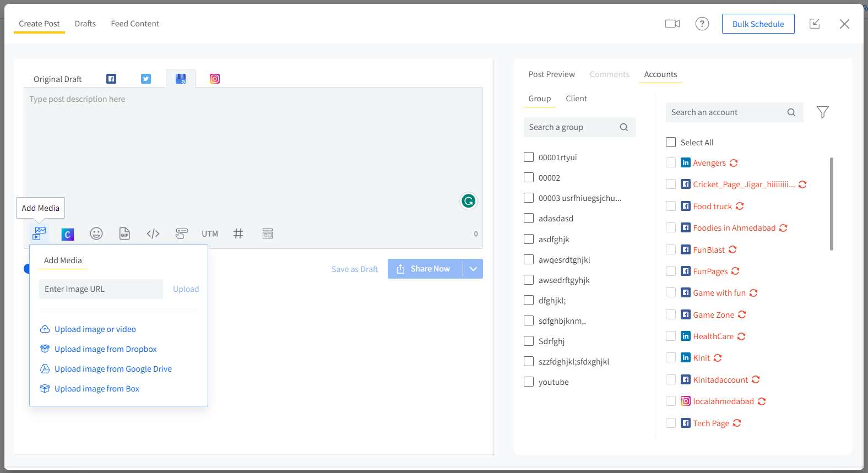The height and width of the screenshot is (473, 868).
Task: Open the GIF insert tool
Action: pos(125,234)
